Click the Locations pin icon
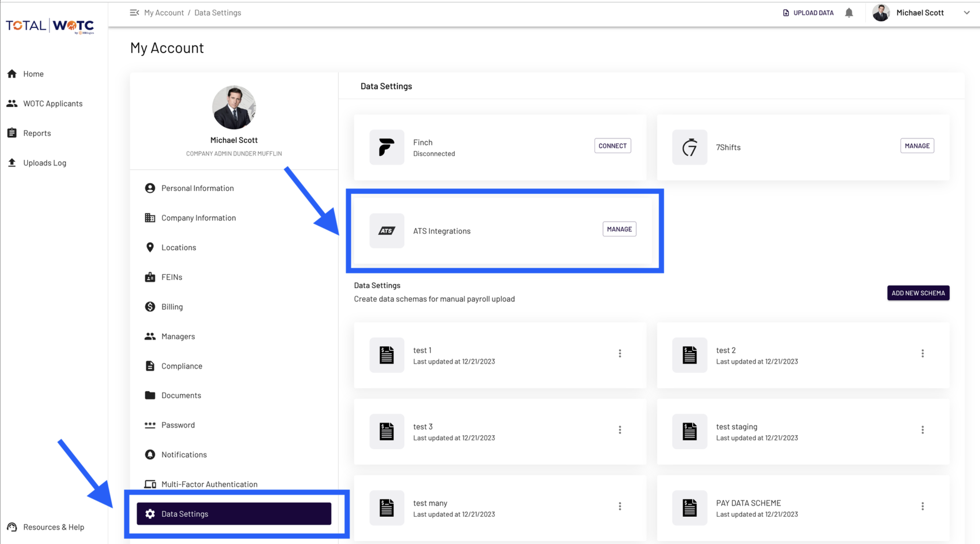This screenshot has height=544, width=980. pos(150,247)
